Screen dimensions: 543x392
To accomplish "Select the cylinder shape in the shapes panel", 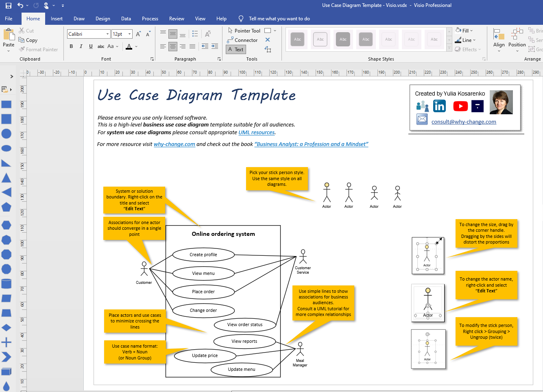I will click(x=6, y=284).
